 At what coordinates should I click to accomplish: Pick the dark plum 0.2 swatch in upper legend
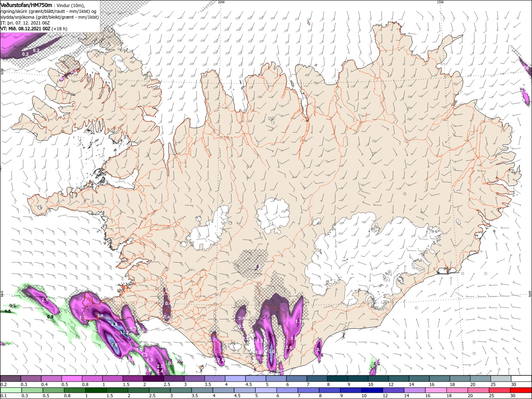pos(10,379)
